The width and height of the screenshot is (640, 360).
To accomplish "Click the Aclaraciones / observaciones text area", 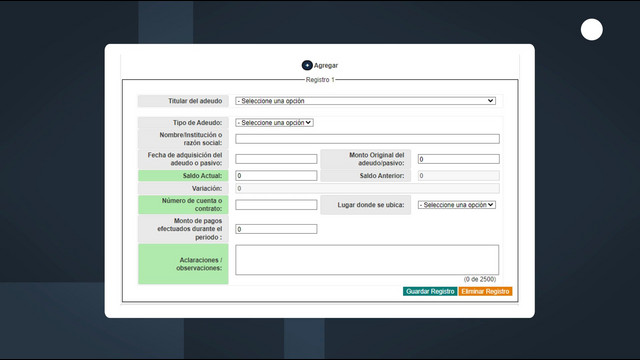I will (x=367, y=260).
